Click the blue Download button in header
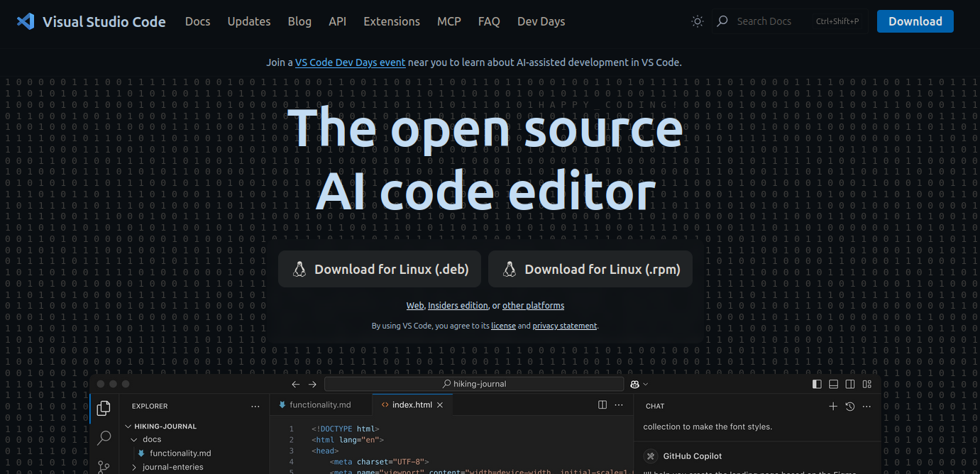This screenshot has width=980, height=474. [915, 21]
